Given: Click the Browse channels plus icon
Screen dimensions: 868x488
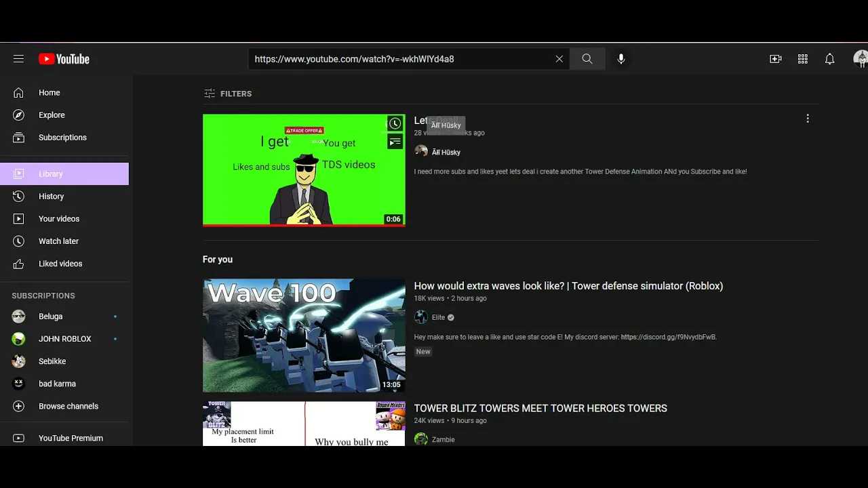Looking at the screenshot, I should (18, 406).
